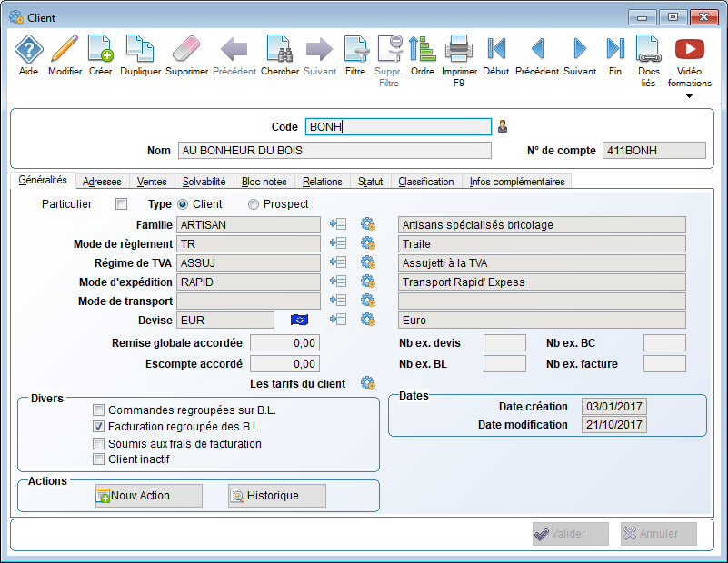Viewport: 728px width, 563px height.
Task: Open linked documents via Docs liés
Action: 649,49
